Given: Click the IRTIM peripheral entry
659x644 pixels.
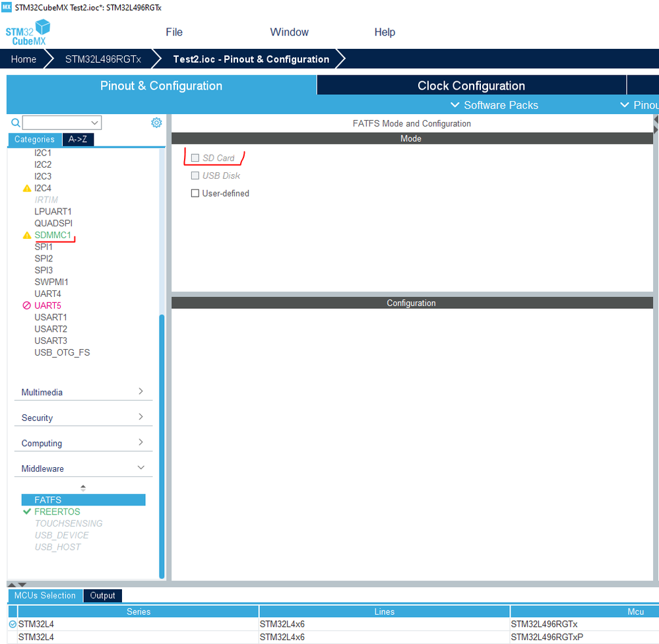Looking at the screenshot, I should tap(46, 200).
